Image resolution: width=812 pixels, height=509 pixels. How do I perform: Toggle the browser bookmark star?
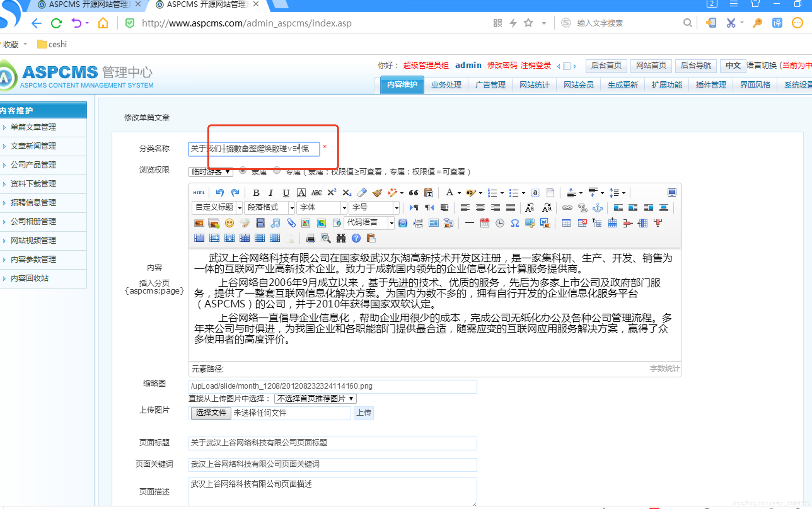528,23
